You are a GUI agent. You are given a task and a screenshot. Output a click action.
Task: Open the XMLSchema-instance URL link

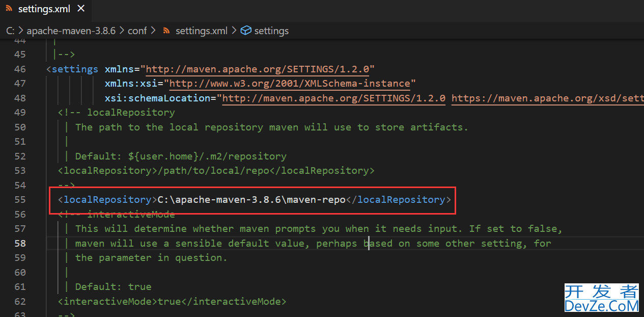tap(290, 83)
